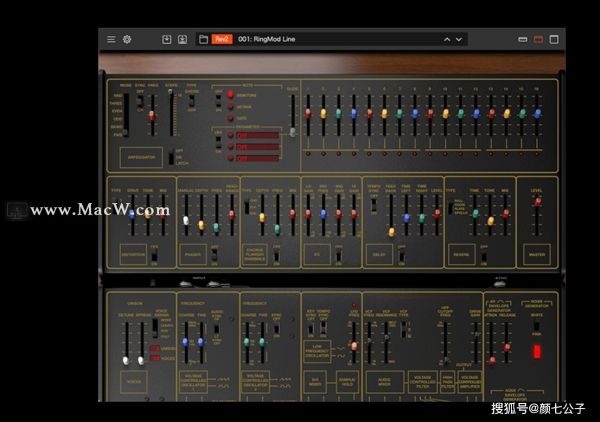Open the 001: RingMod Line preset name
Screen dimensions: 600x422
tap(266, 39)
